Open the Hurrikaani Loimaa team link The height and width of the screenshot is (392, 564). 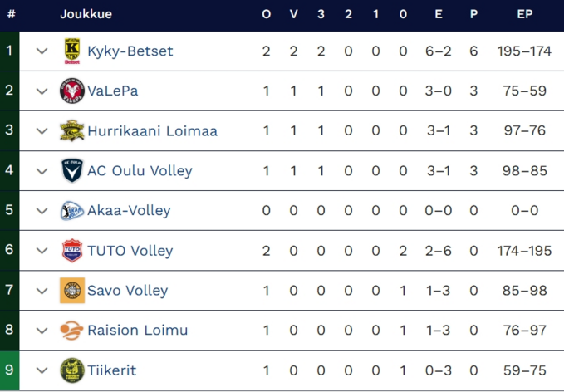152,131
